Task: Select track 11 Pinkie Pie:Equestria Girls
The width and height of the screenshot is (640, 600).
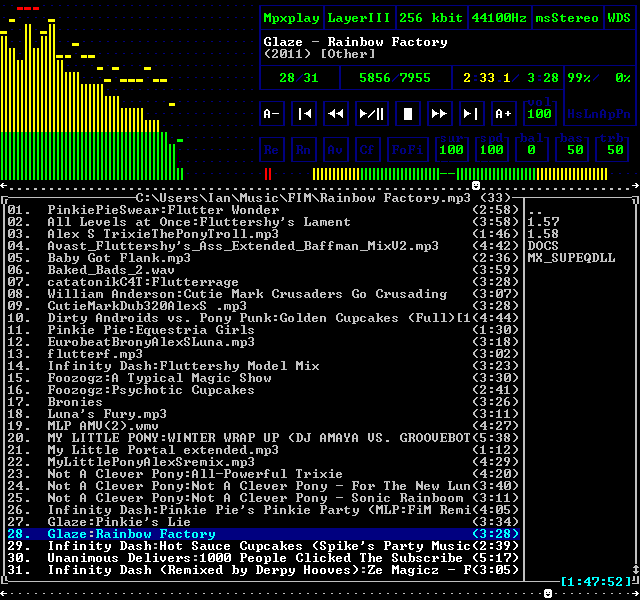Action: pos(263,330)
